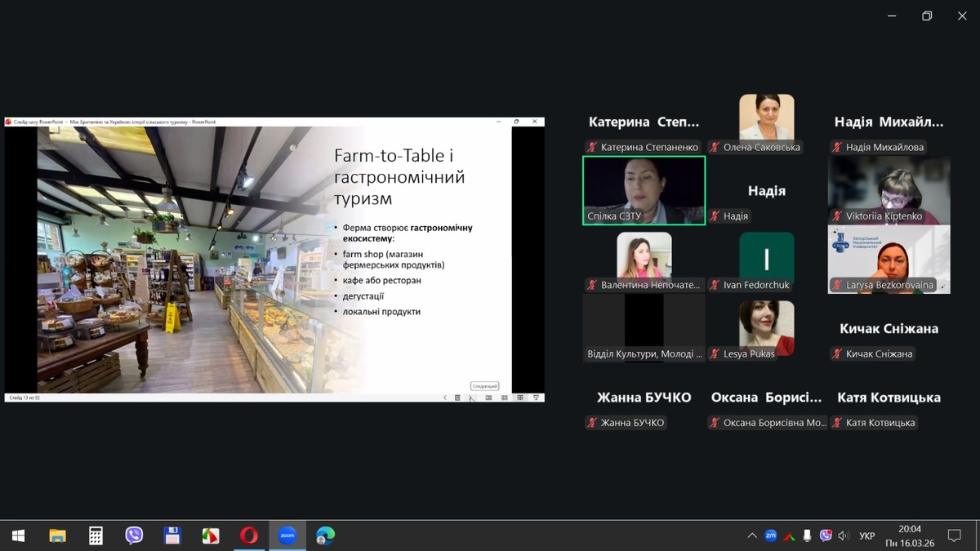Expand the hidden system tray icons
980x551 pixels.
tap(751, 536)
